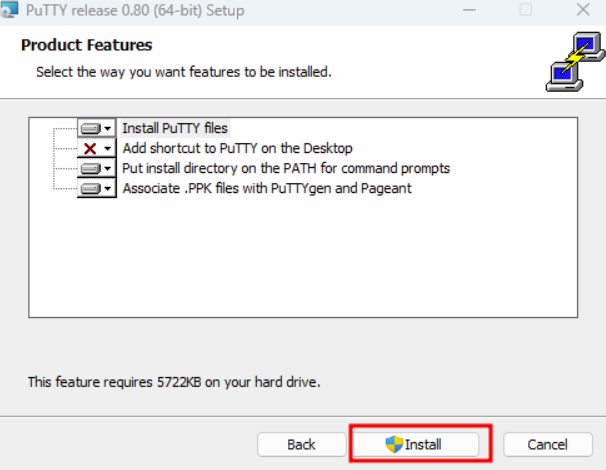Screen dimensions: 606x470
Task: Cancel the PuTTY setup
Action: (548, 444)
